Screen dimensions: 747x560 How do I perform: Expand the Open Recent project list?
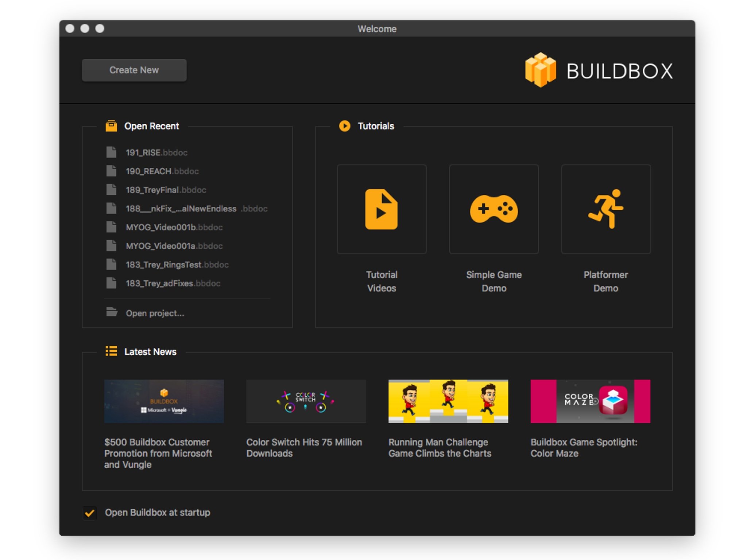tap(153, 125)
